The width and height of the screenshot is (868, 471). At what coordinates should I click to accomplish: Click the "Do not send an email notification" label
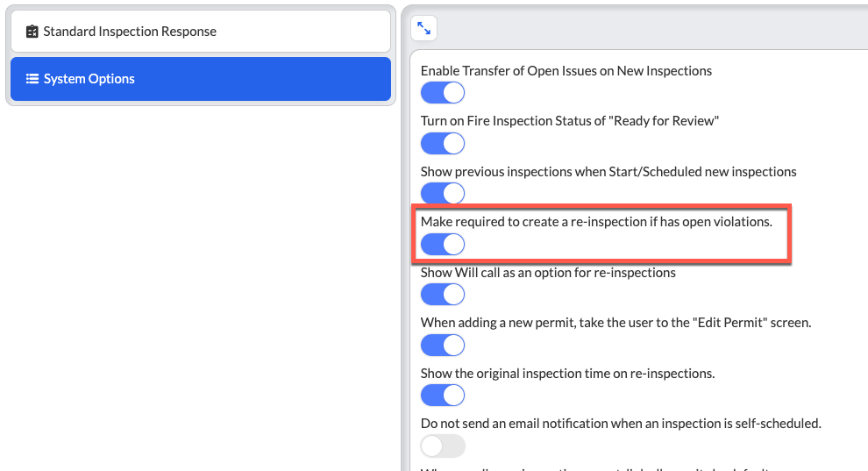[621, 424]
